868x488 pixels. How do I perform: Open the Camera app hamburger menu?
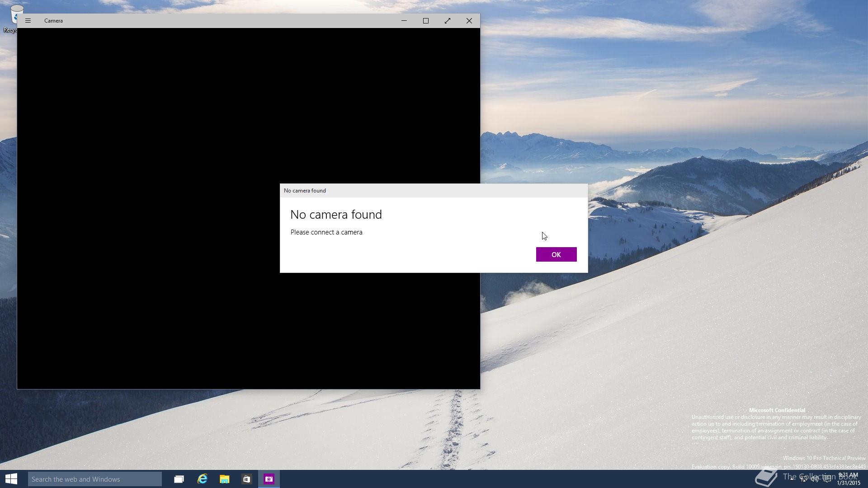28,21
